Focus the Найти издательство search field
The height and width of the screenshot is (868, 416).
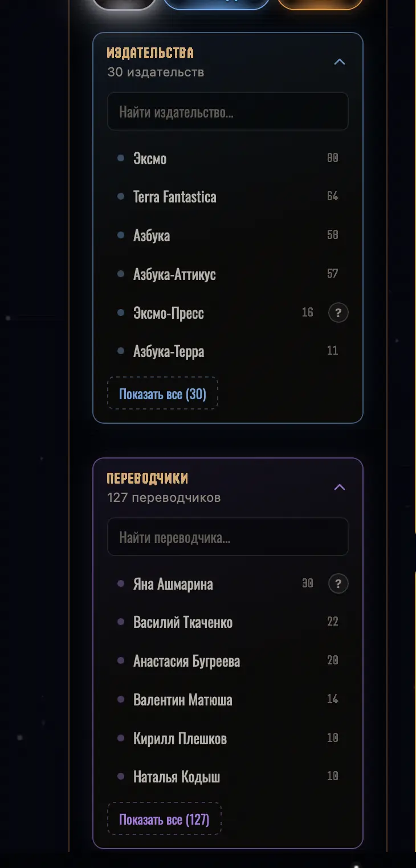point(227,112)
